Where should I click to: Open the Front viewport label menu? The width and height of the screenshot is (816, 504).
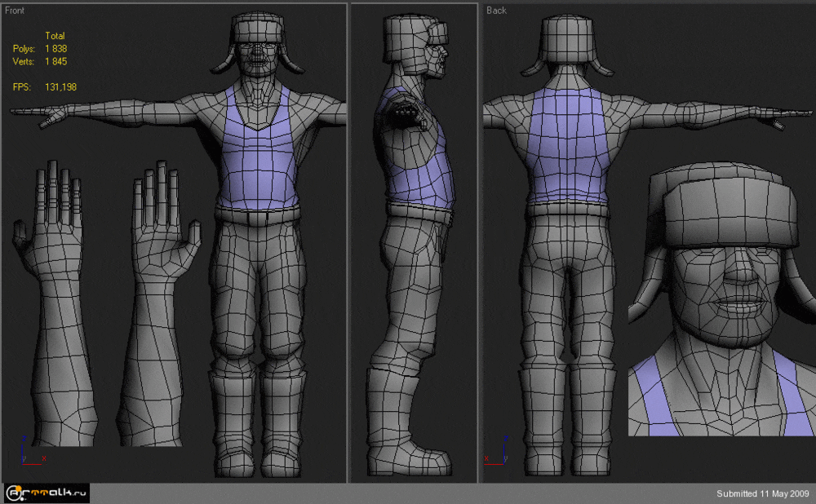16,11
